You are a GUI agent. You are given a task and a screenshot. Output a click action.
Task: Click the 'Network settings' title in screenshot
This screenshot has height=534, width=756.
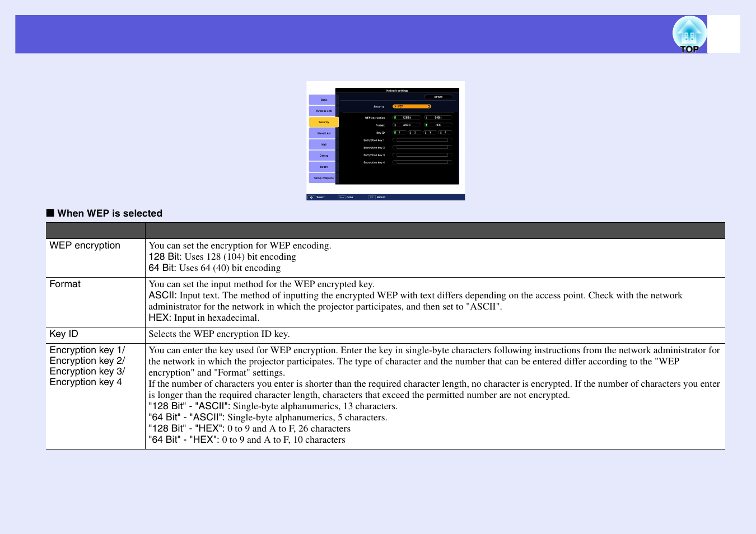click(397, 91)
